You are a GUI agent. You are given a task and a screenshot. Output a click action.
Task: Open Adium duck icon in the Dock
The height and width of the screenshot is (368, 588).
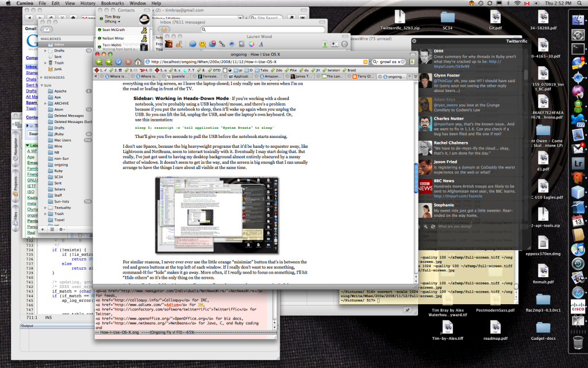coord(578,106)
